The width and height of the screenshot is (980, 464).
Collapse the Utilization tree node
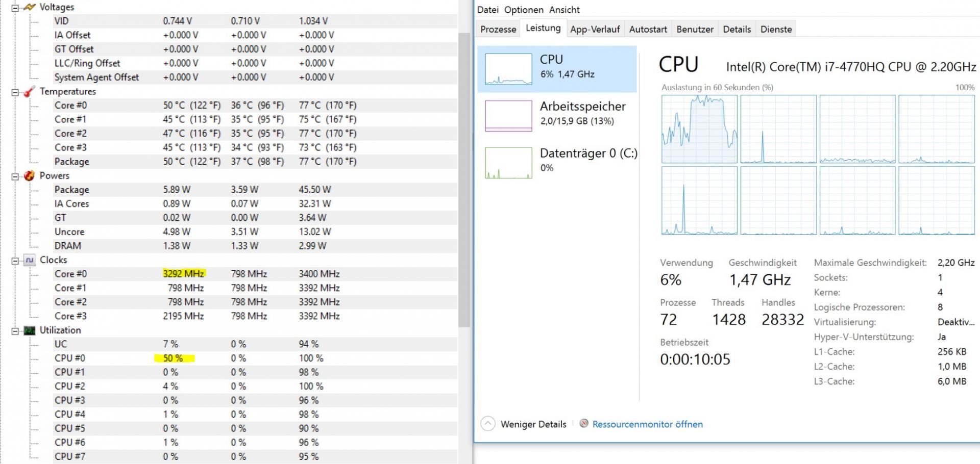tap(15, 331)
